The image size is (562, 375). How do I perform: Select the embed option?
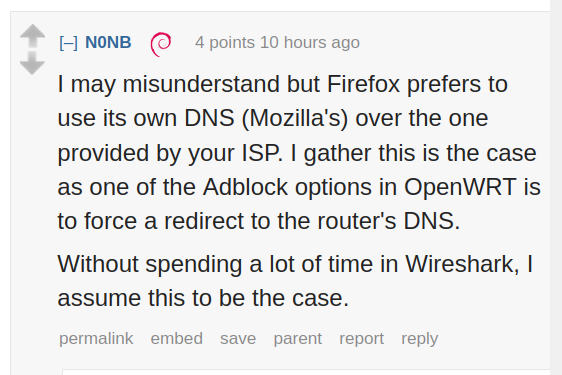tap(176, 338)
